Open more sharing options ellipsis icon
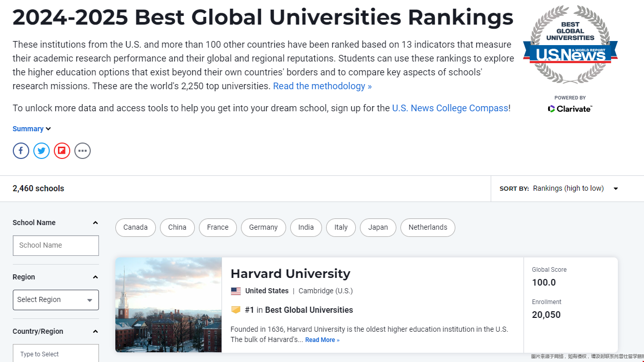 [x=83, y=151]
